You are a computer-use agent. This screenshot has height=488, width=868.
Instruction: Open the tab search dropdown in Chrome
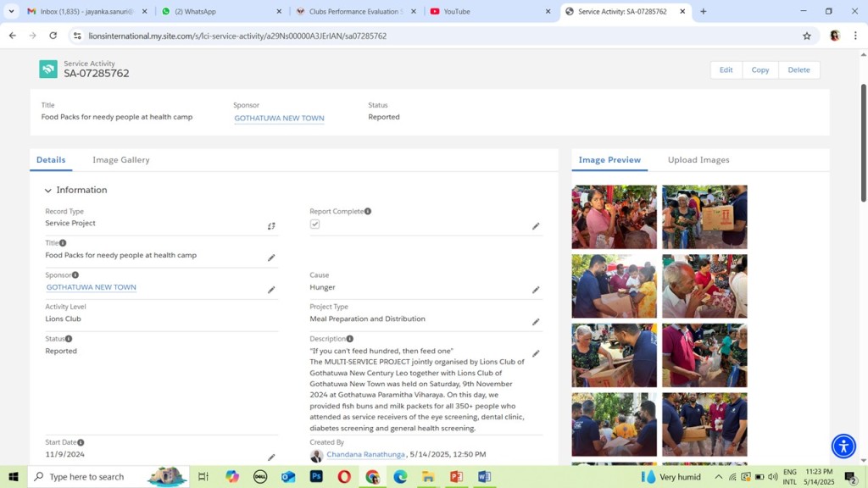[x=11, y=11]
